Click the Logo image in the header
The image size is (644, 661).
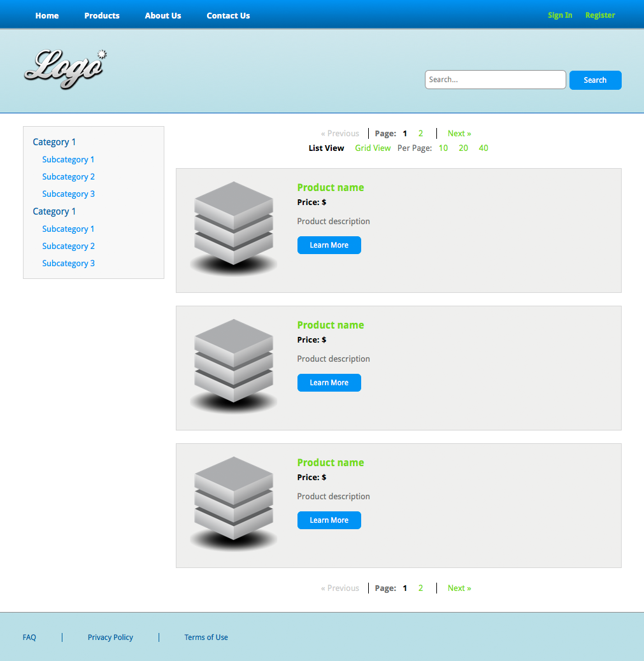[66, 69]
